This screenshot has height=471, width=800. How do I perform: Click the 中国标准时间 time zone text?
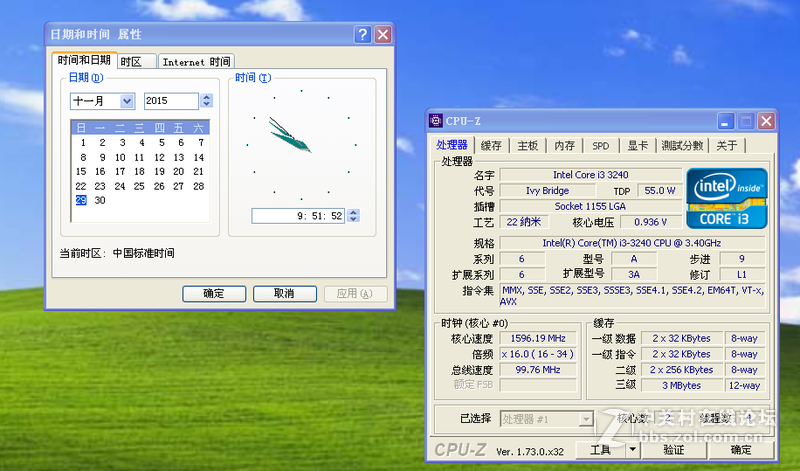pos(143,253)
